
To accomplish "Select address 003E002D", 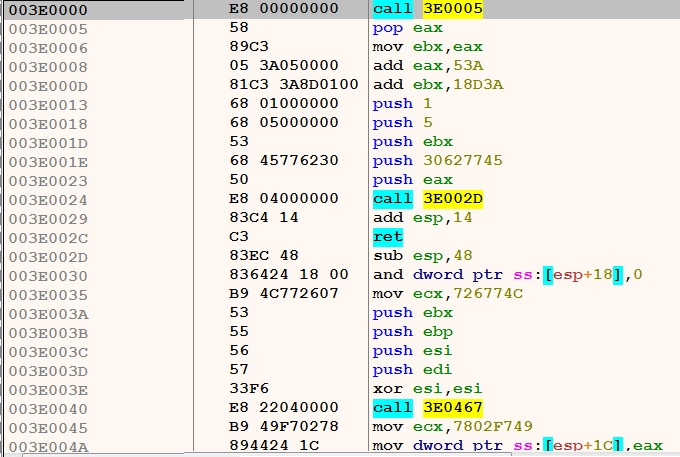I will (48, 258).
